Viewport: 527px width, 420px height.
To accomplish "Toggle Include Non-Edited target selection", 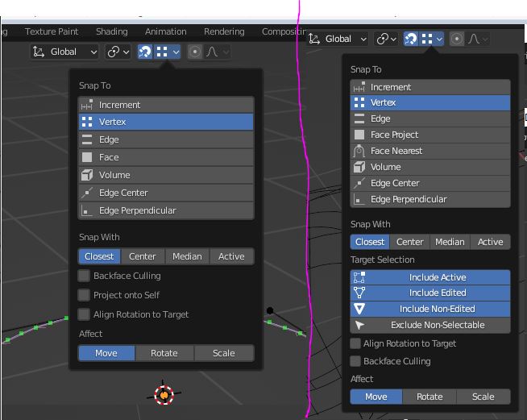I will click(430, 309).
